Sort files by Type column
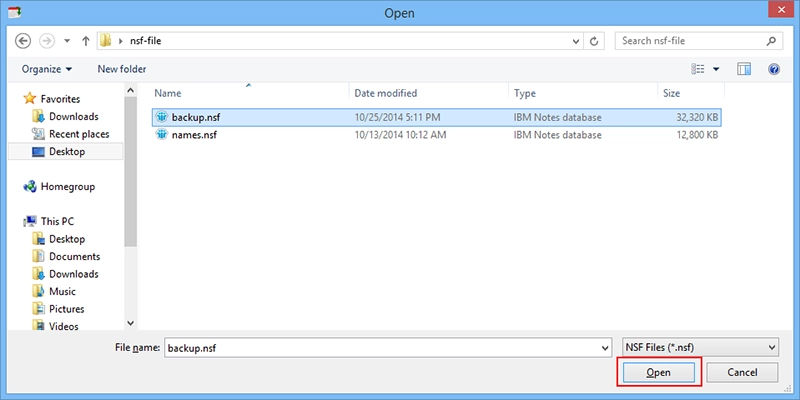This screenshot has width=800, height=400. [524, 93]
